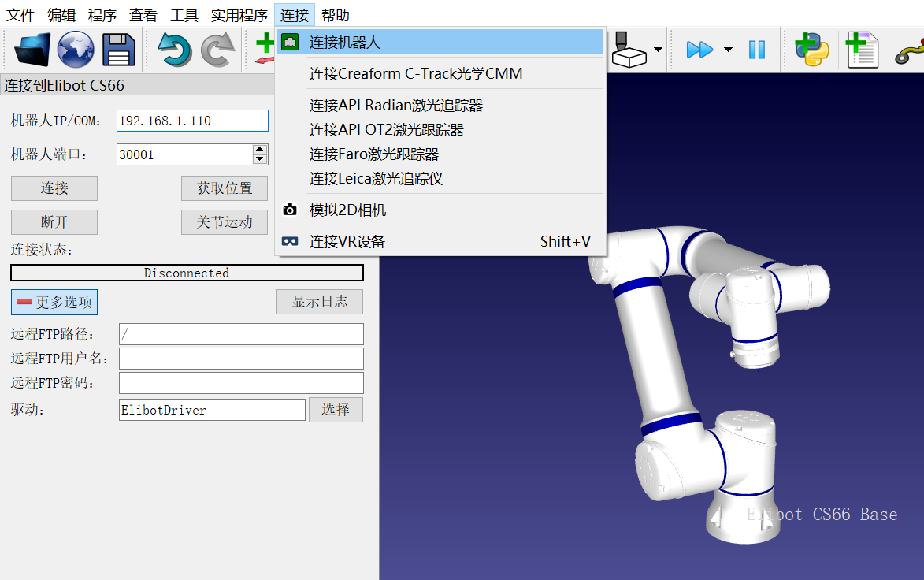Edit the 远程FTP密码 field

click(241, 383)
